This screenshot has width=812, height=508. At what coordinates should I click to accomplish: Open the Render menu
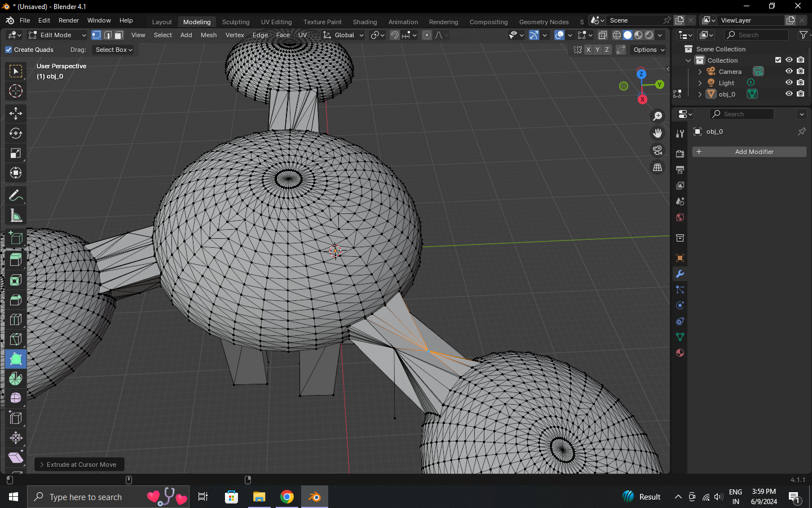pos(69,20)
